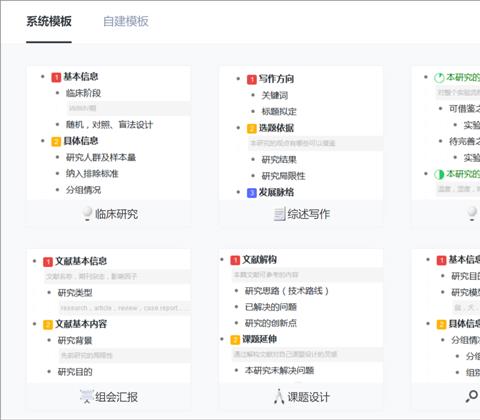The height and width of the screenshot is (420, 480).
Task: Click the 课题延伸 heading in 课题设计
Action: 259,339
